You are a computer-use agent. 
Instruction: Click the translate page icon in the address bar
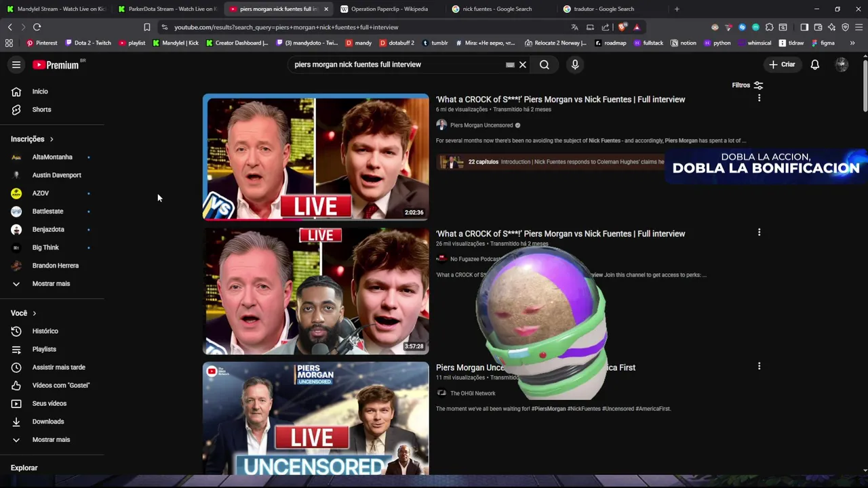[574, 27]
